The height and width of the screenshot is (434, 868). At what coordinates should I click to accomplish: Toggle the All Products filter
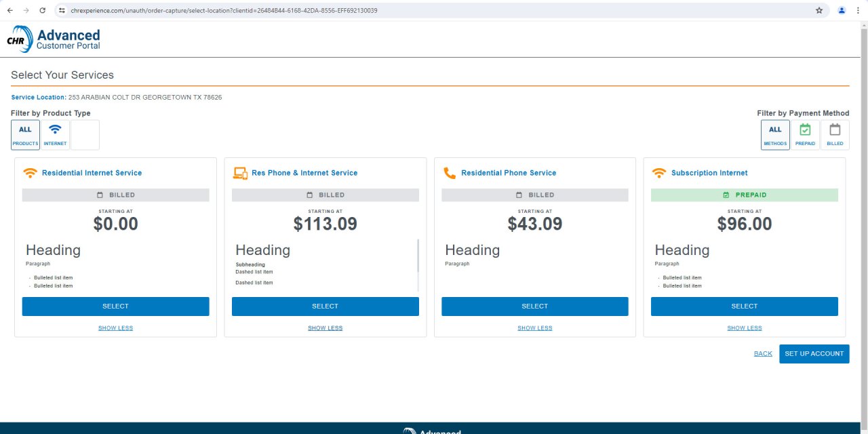25,134
